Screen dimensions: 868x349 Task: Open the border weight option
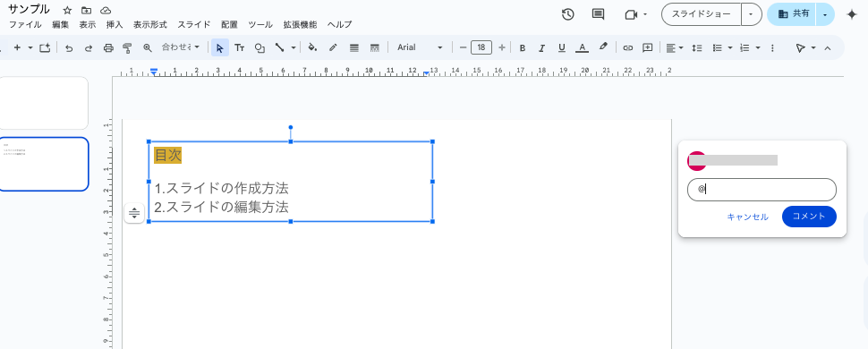[354, 47]
